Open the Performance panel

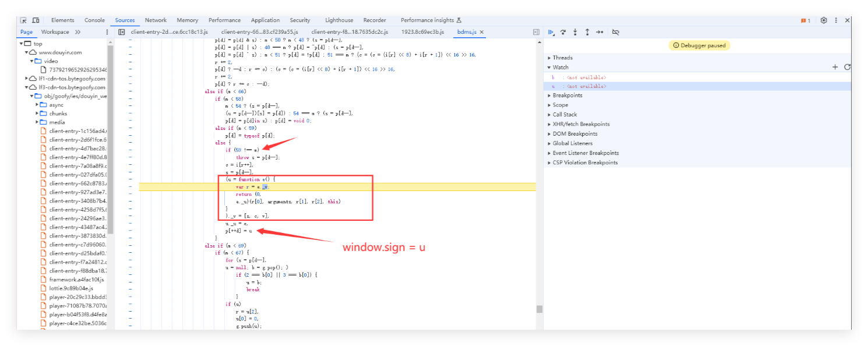click(x=225, y=20)
